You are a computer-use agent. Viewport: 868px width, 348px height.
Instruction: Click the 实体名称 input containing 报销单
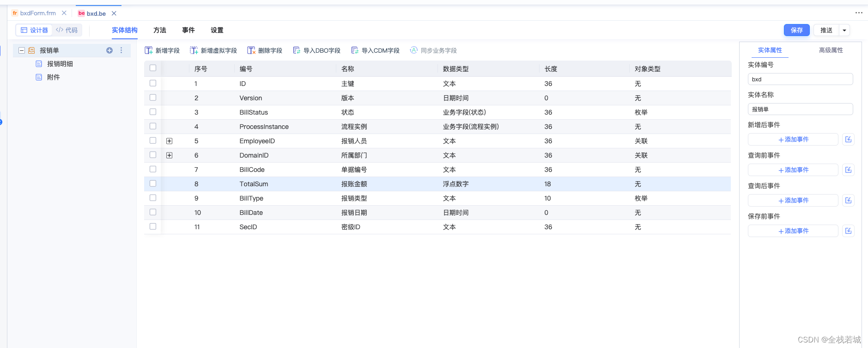click(801, 109)
